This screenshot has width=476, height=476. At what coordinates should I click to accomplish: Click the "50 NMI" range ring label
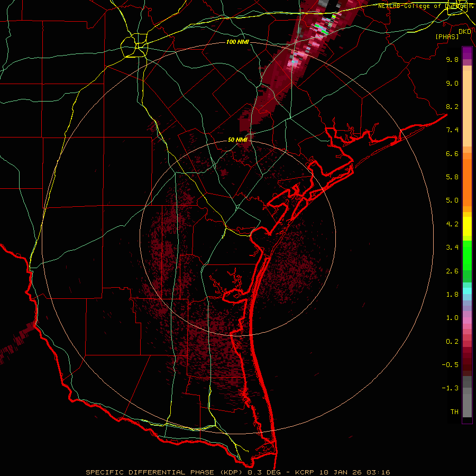(237, 140)
